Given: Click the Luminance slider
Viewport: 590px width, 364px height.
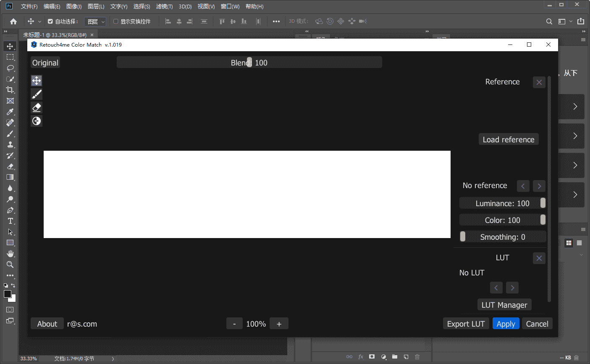Looking at the screenshot, I should pyautogui.click(x=502, y=203).
